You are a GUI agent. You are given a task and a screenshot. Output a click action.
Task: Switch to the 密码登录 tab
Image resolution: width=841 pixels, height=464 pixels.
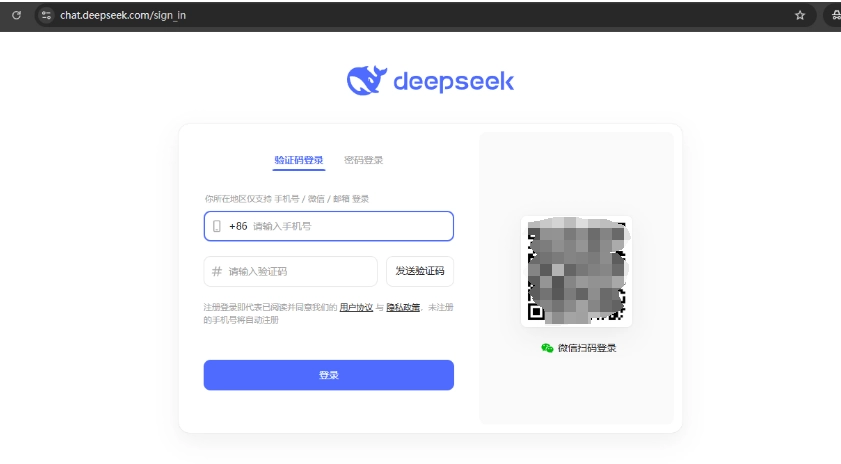pyautogui.click(x=363, y=160)
